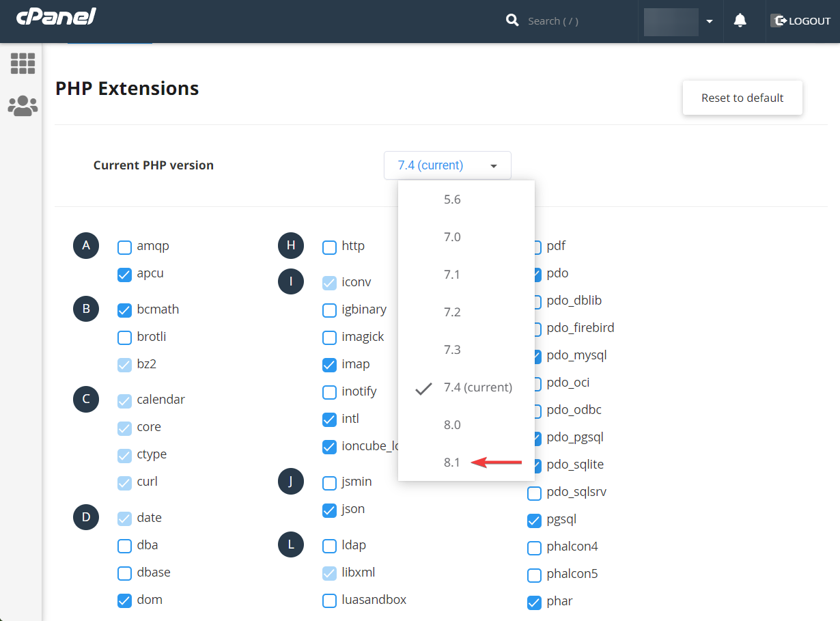The image size is (840, 621).
Task: Jump to letter C badge
Action: [x=86, y=400]
